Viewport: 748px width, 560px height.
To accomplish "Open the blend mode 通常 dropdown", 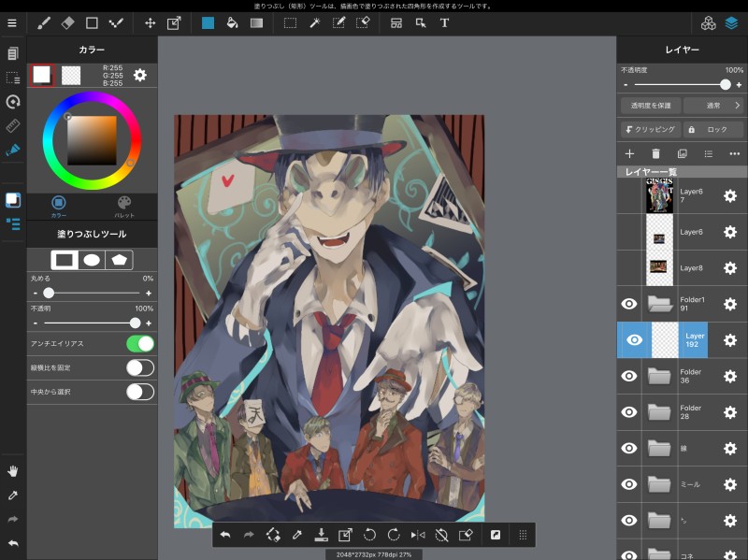I will [x=713, y=106].
